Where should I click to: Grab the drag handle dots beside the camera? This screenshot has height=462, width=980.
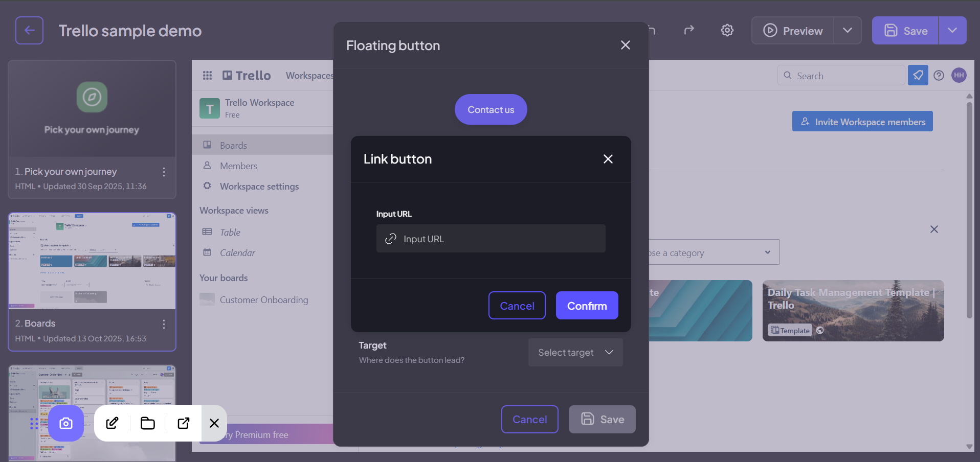[x=34, y=423]
